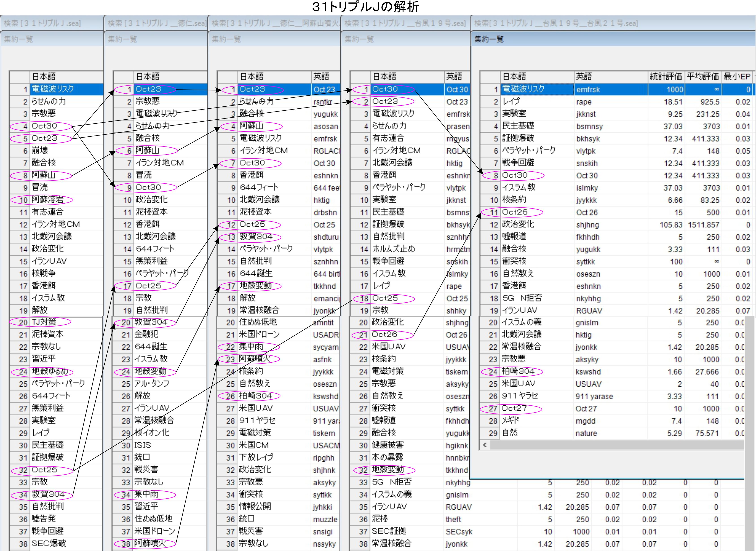This screenshot has height=551, width=756.
Task: Activate window titled 検索[31トリプルJ__徳仁.sea]
Action: (157, 23)
